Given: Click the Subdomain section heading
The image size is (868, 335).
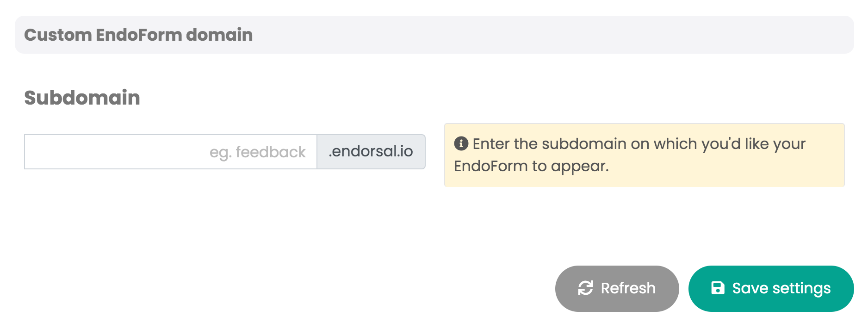Looking at the screenshot, I should (x=82, y=98).
